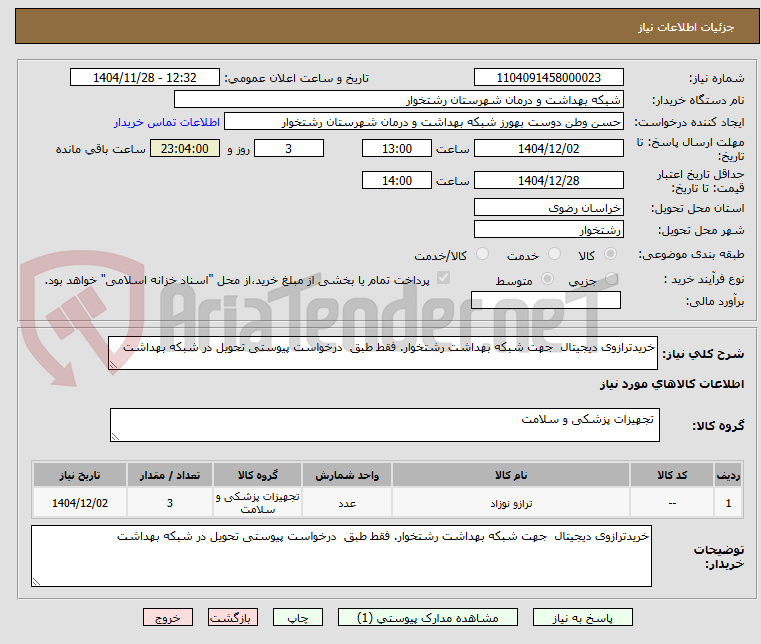Click the row number 1 cell

(728, 503)
